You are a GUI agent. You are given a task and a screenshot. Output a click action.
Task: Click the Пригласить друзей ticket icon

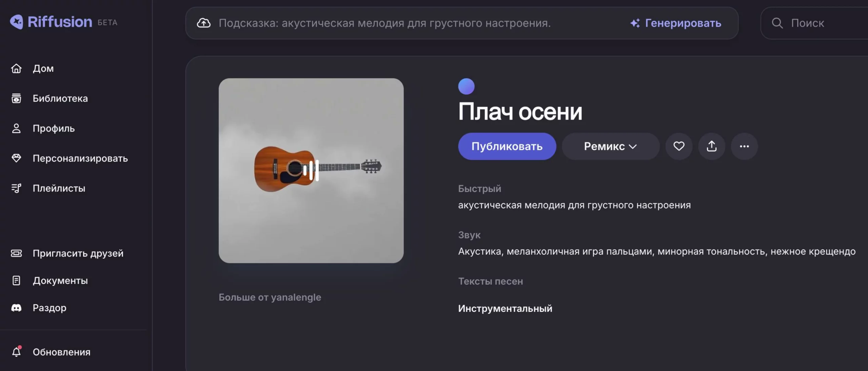[16, 253]
